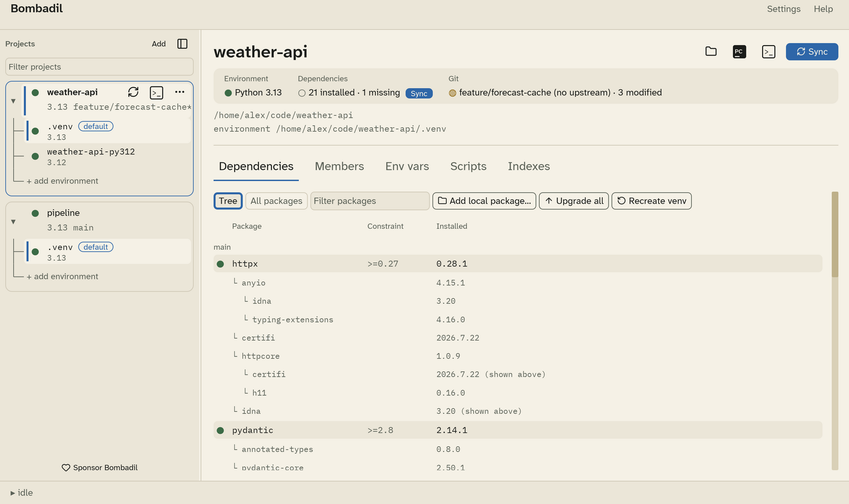Click the Sponsor Bombadil heart link
849x504 pixels.
pyautogui.click(x=100, y=467)
